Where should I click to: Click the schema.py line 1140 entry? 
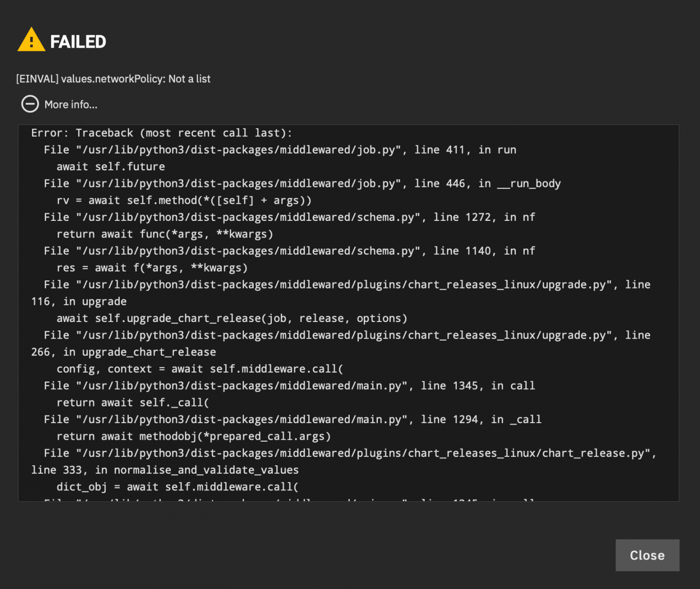coord(290,251)
